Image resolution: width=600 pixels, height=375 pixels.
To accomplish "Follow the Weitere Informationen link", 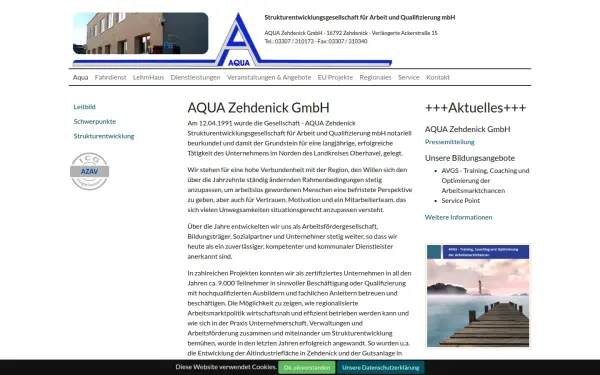I will coord(458,217).
